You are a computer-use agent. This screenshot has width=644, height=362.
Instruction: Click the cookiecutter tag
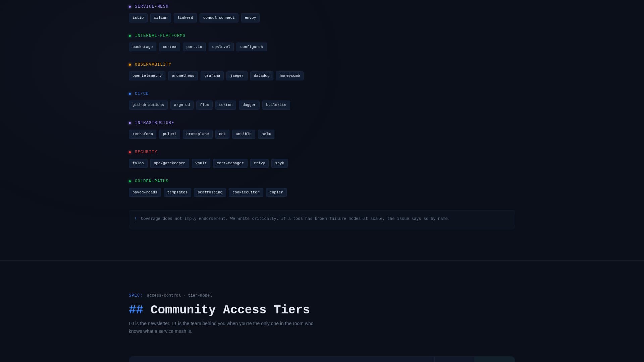coord(246,192)
